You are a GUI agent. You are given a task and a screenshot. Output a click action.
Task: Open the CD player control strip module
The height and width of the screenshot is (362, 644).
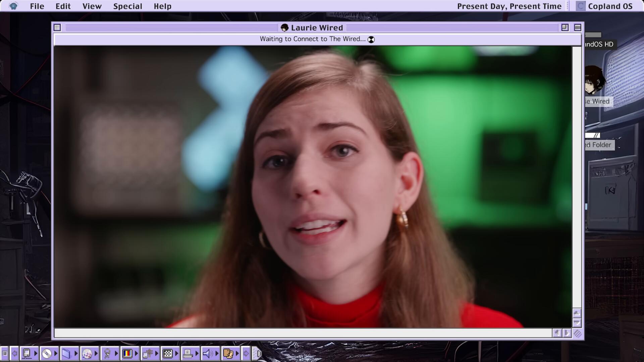click(x=47, y=353)
